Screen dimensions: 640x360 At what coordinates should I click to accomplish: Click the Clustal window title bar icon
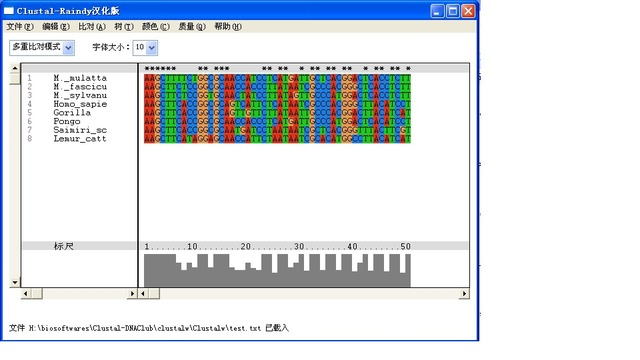[9, 11]
